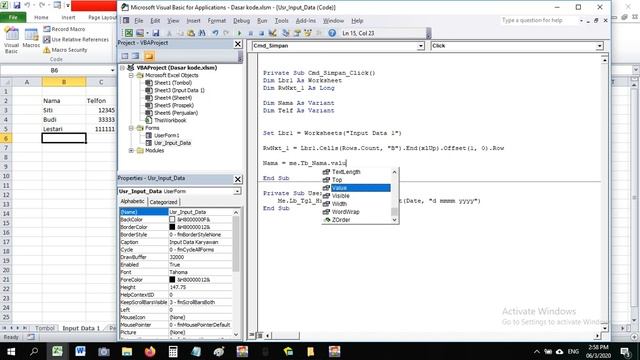
Task: Click Excel File ribbon tab
Action: [13, 18]
